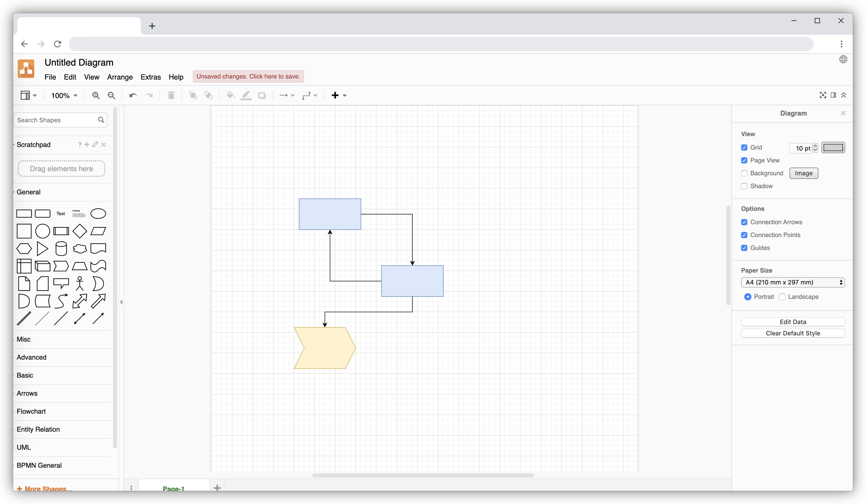Open the Extras menu
Screen dimensions: 866x504
click(x=151, y=77)
